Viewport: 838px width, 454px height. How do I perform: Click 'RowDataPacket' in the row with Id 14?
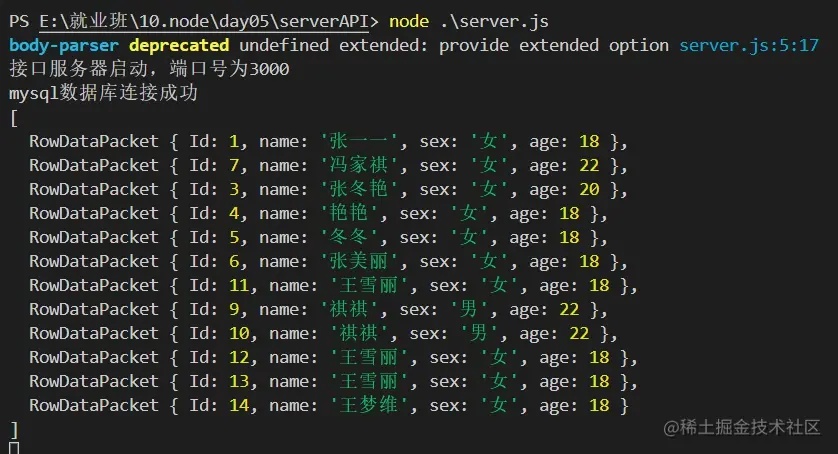[x=94, y=406]
